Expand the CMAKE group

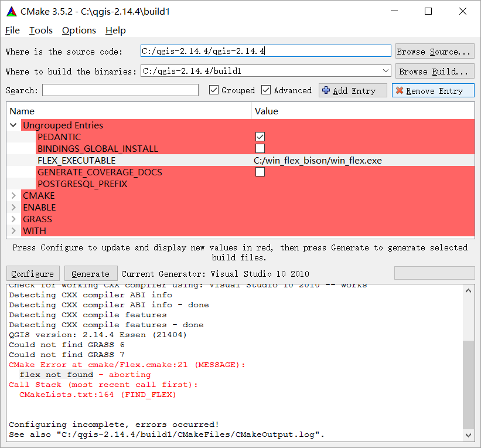(13, 196)
